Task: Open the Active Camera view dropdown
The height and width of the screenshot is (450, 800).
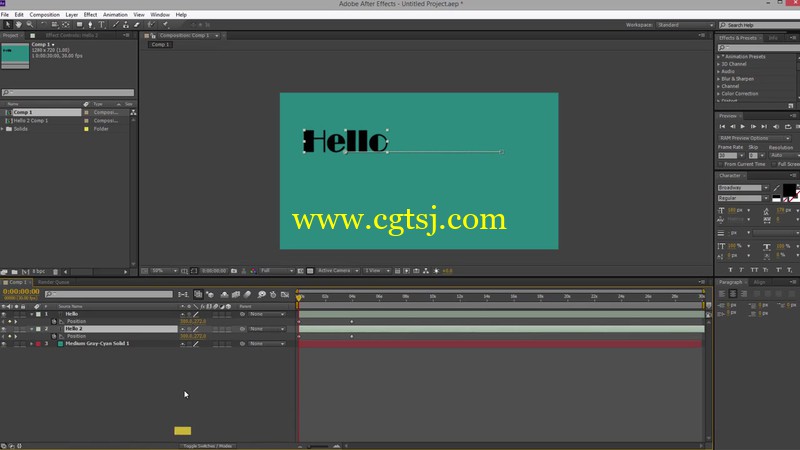Action: tap(337, 271)
